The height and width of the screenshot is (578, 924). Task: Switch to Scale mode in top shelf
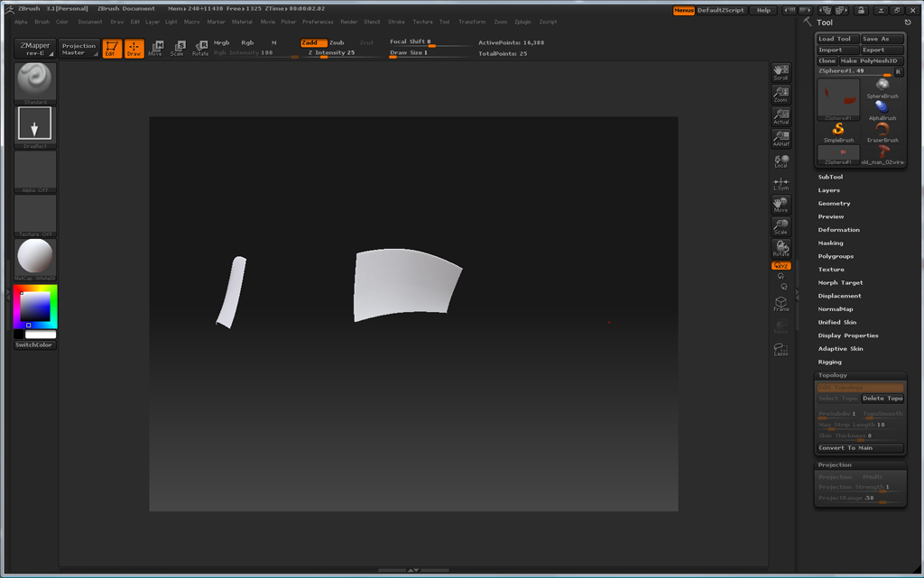click(178, 49)
